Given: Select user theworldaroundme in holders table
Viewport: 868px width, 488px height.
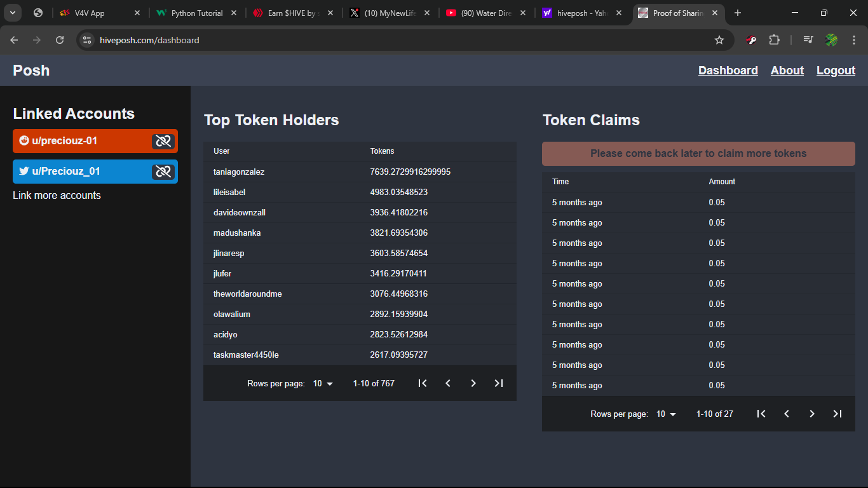Looking at the screenshot, I should [248, 294].
